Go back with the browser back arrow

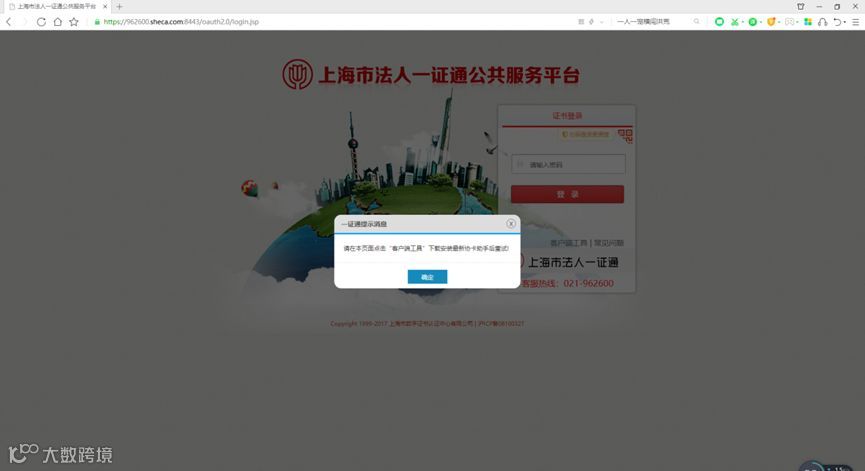[x=9, y=22]
